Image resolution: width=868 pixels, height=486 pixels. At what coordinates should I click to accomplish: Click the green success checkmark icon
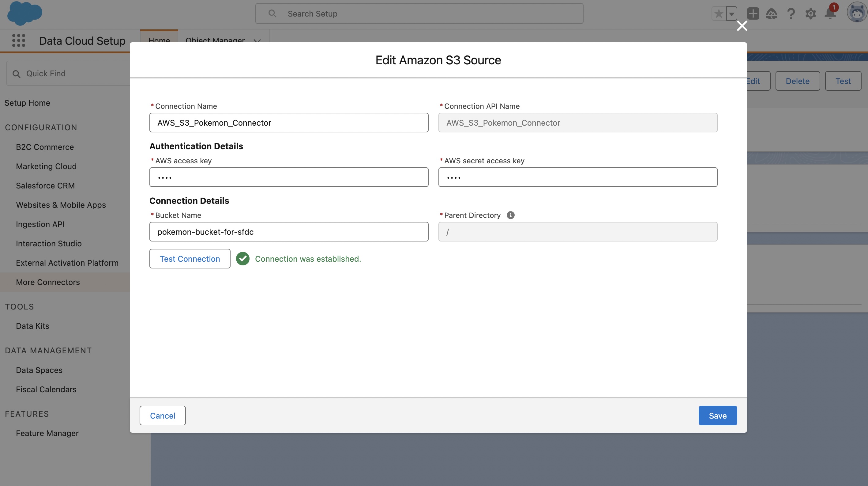coord(242,259)
